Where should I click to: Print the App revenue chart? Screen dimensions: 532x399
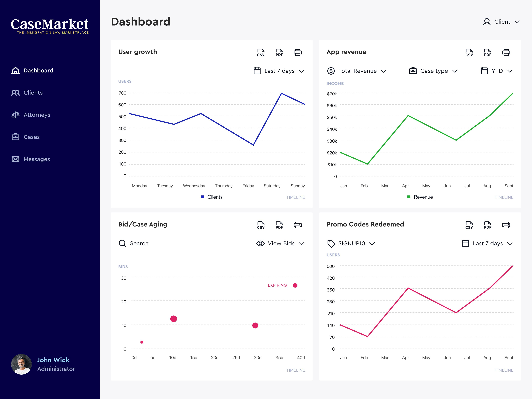pos(506,52)
